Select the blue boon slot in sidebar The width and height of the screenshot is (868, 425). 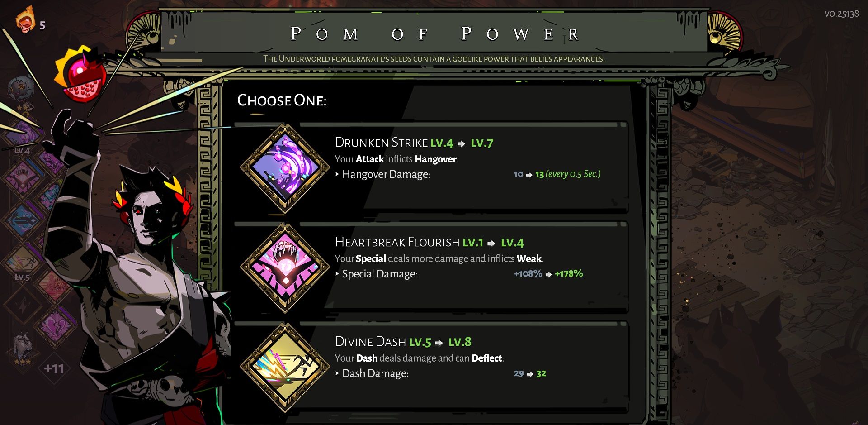[22, 220]
